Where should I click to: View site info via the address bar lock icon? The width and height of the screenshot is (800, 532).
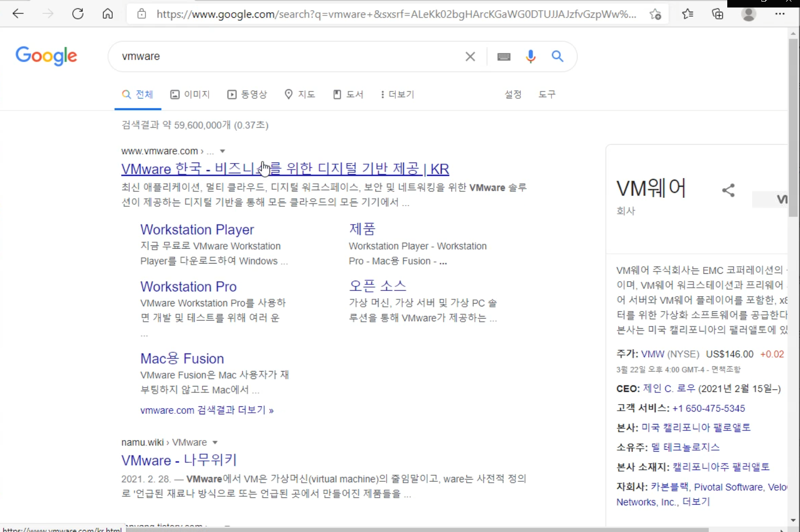(x=142, y=14)
